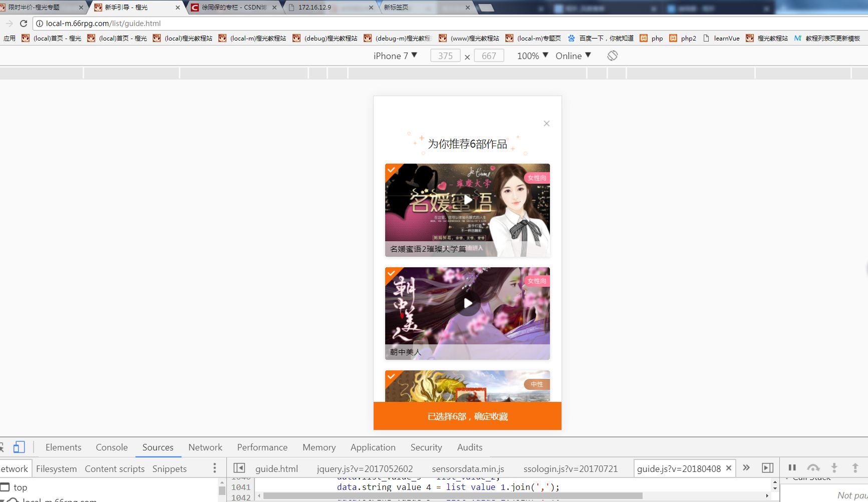Image resolution: width=868 pixels, height=502 pixels.
Task: Click the address bar URL
Action: (x=103, y=24)
